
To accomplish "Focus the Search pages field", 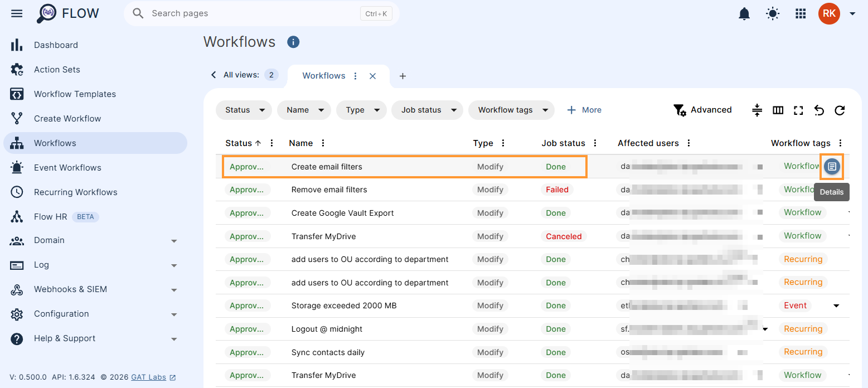I will pyautogui.click(x=254, y=13).
